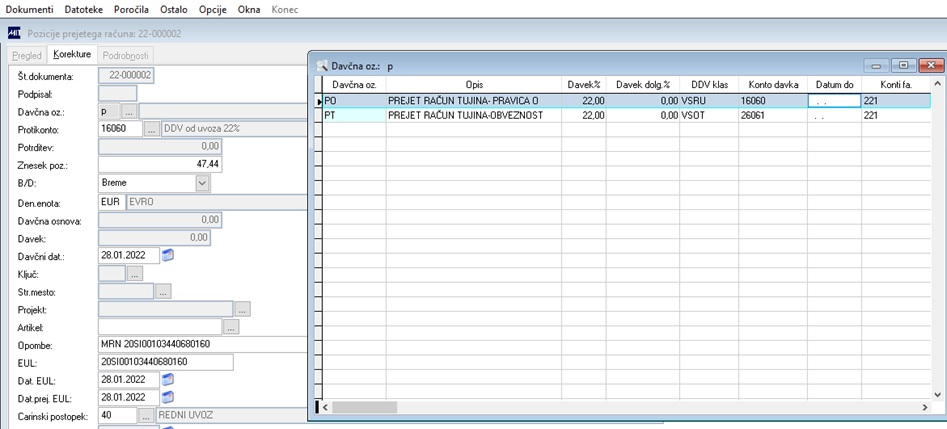The image size is (947, 429).
Task: Click the horizontal scrollbar in tax grid
Action: click(624, 407)
